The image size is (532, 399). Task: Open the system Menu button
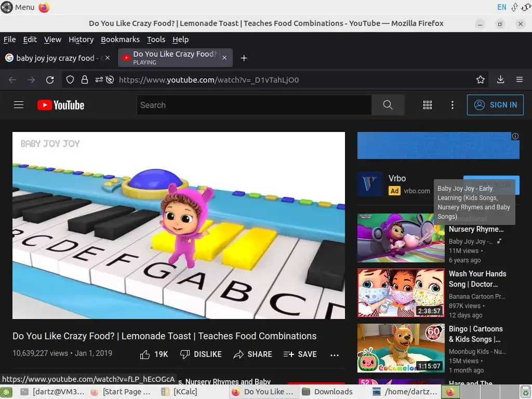[18, 7]
